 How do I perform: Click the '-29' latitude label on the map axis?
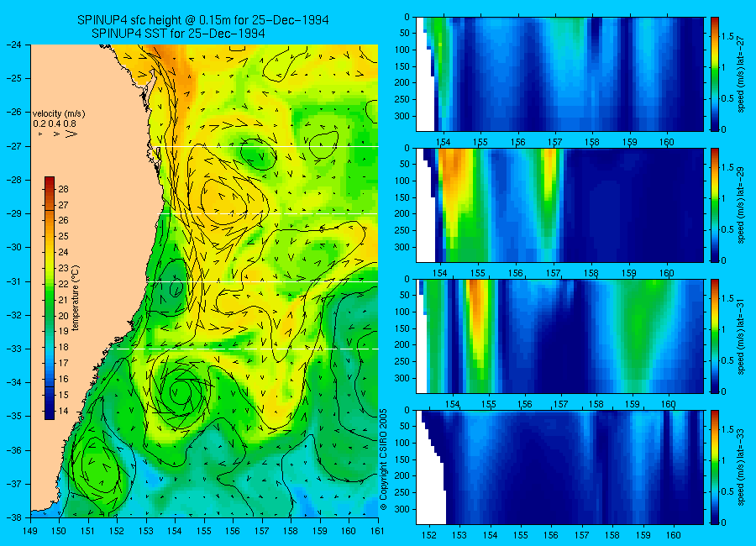coord(13,213)
